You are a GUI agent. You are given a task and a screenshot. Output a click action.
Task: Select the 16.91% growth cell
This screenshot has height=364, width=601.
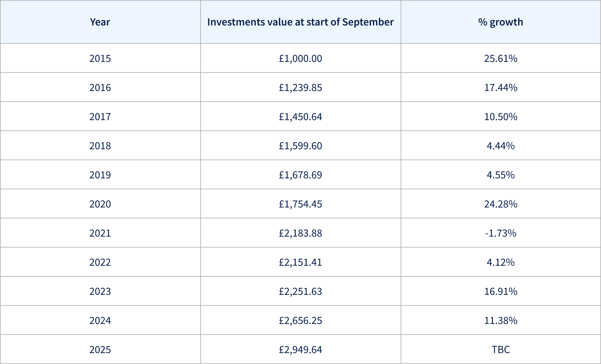pos(501,291)
